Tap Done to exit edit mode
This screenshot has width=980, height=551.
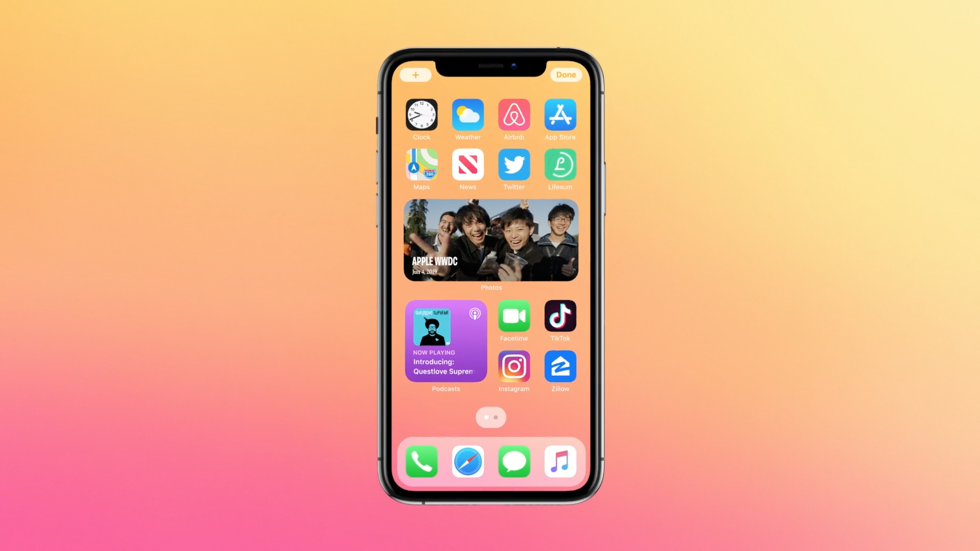point(565,74)
